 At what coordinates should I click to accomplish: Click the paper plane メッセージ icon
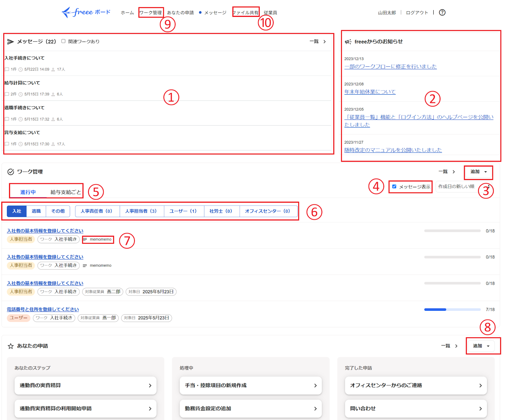click(11, 42)
